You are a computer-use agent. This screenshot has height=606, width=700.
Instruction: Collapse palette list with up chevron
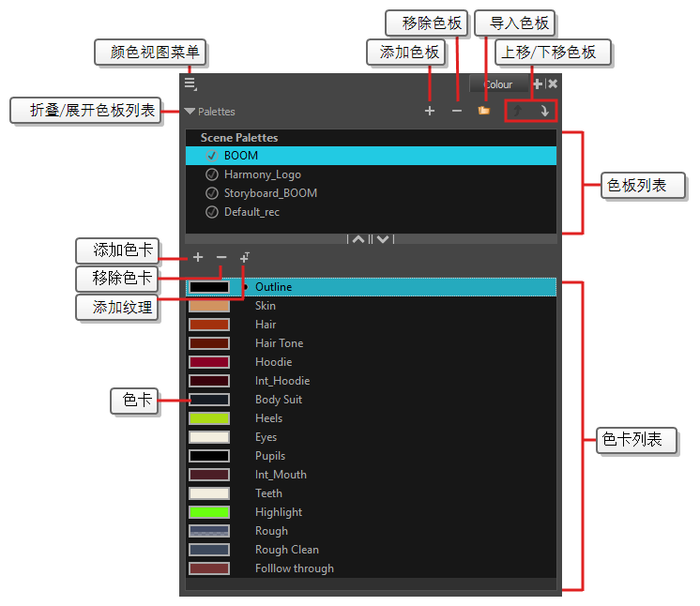point(358,239)
